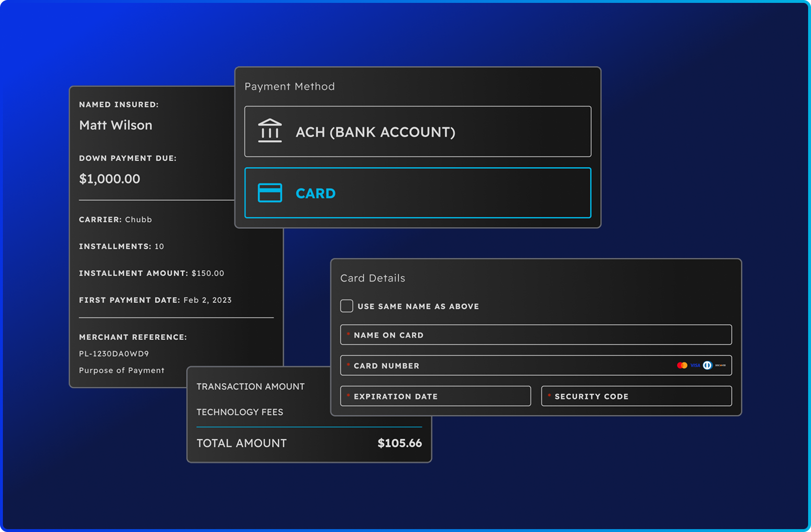Image resolution: width=811 pixels, height=532 pixels.
Task: Click the name Matt Wilson
Action: [x=116, y=125]
